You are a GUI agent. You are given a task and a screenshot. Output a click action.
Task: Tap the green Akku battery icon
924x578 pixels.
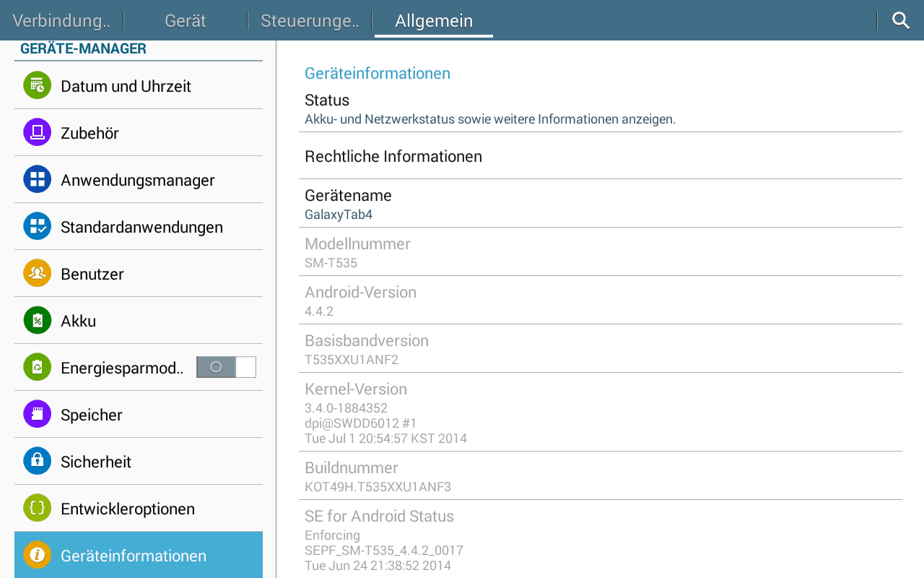click(37, 320)
